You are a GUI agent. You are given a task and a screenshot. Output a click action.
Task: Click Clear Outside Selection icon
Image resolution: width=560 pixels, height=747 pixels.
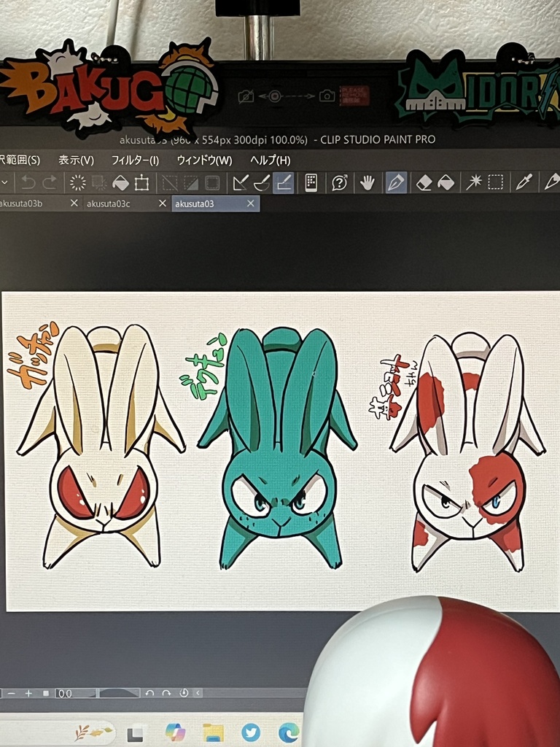(x=99, y=183)
